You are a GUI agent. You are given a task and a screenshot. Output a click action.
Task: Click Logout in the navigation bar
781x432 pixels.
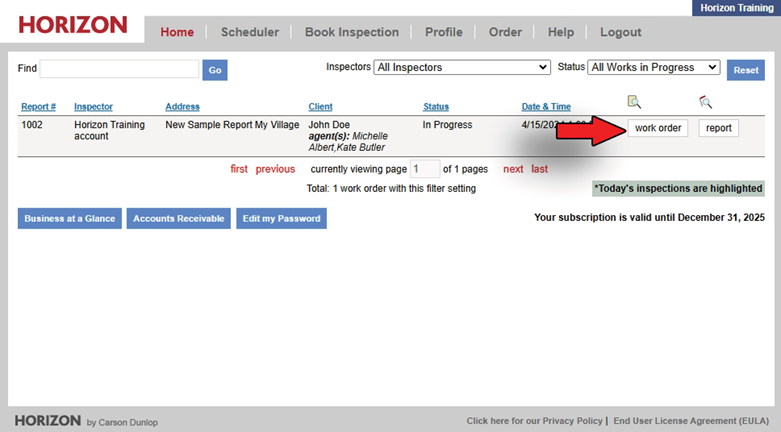click(620, 32)
